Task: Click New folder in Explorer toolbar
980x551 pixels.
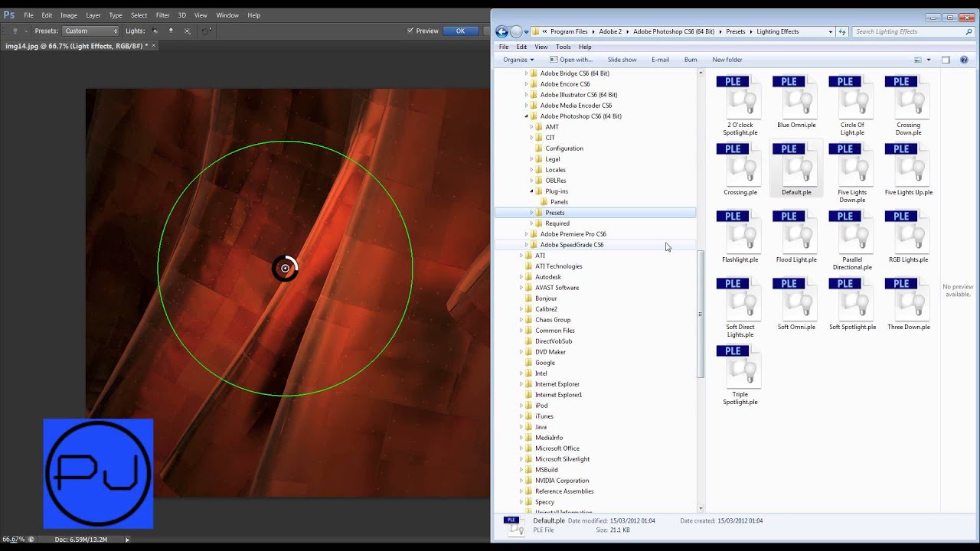Action: tap(727, 60)
